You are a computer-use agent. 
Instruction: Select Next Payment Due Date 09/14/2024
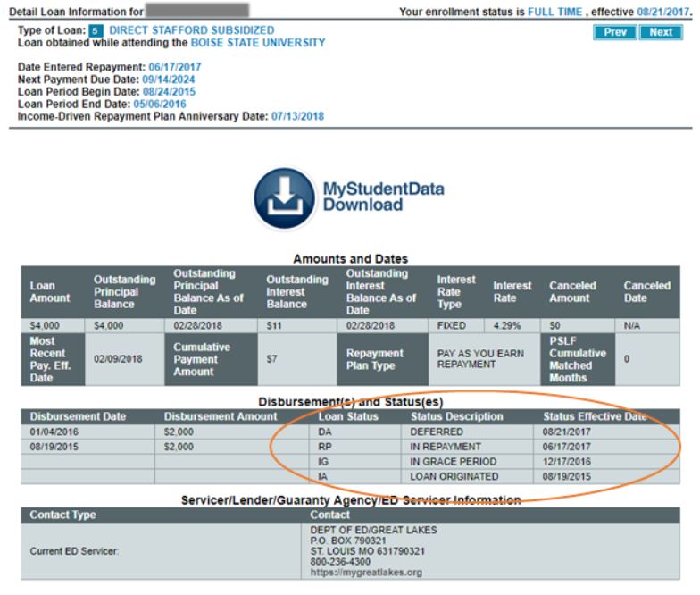click(x=169, y=80)
